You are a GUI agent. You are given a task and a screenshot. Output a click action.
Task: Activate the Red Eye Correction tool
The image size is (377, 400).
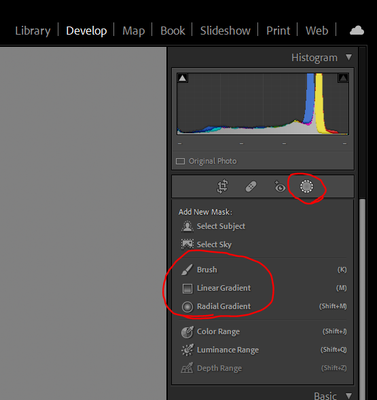(280, 187)
